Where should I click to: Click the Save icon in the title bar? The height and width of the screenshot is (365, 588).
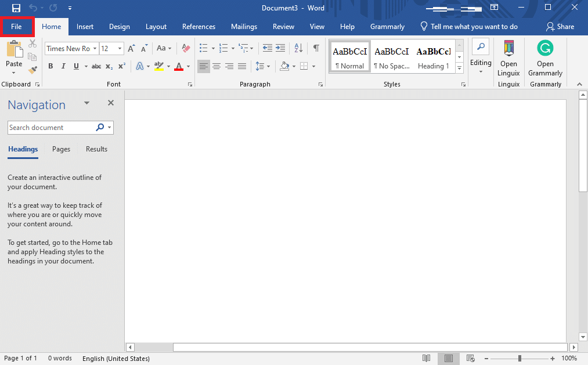pyautogui.click(x=16, y=8)
